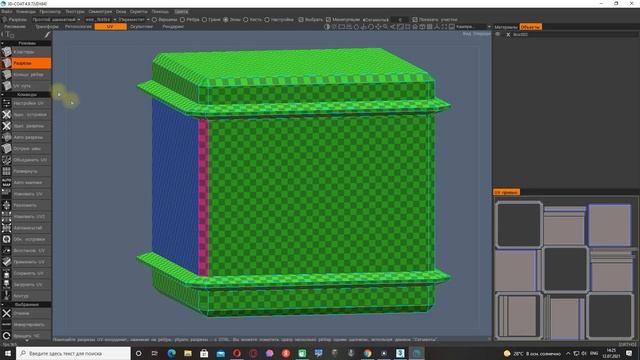Open the Симметрия menu
This screenshot has width=640, height=360.
point(100,12)
